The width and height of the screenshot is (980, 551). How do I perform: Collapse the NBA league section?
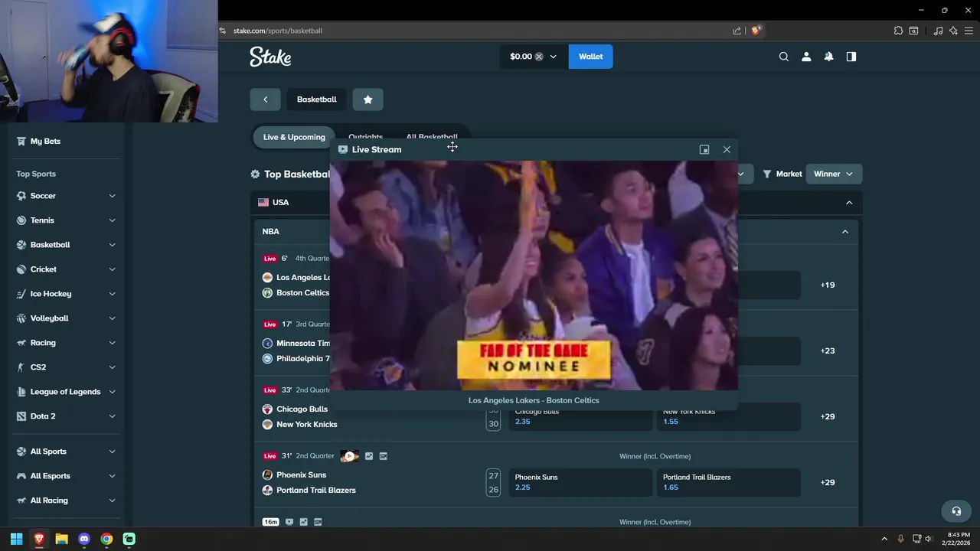[845, 231]
